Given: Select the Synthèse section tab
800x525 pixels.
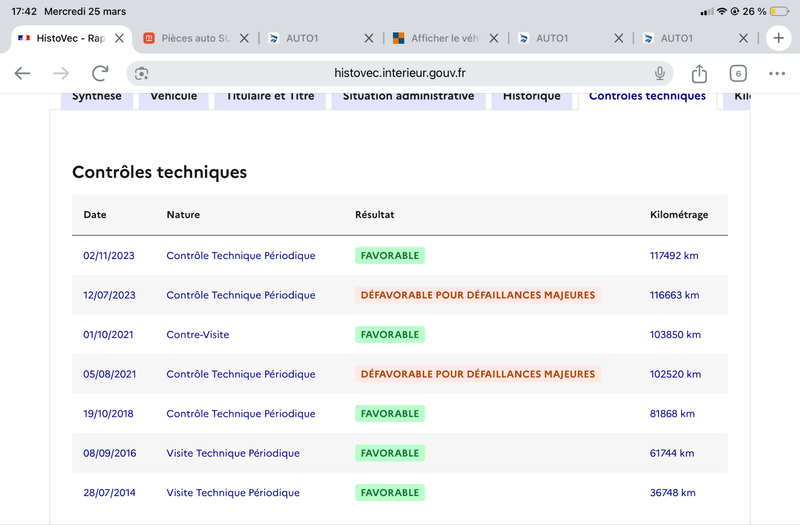Looking at the screenshot, I should 96,97.
